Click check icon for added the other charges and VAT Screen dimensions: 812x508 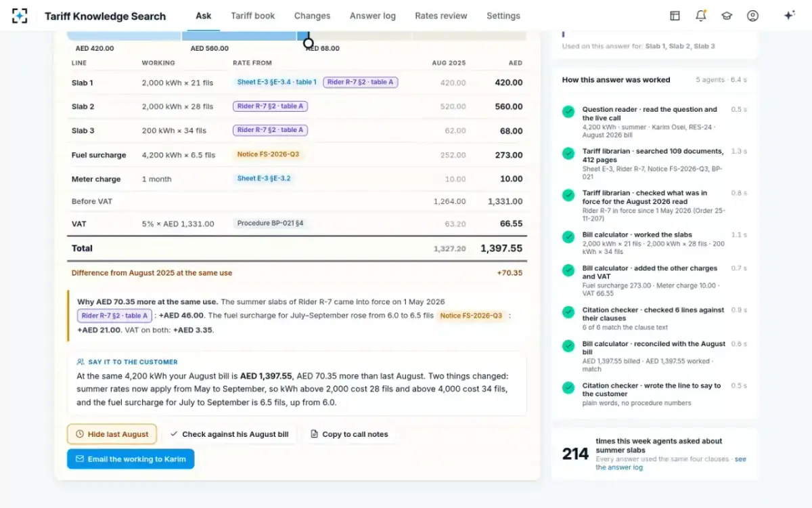point(568,270)
